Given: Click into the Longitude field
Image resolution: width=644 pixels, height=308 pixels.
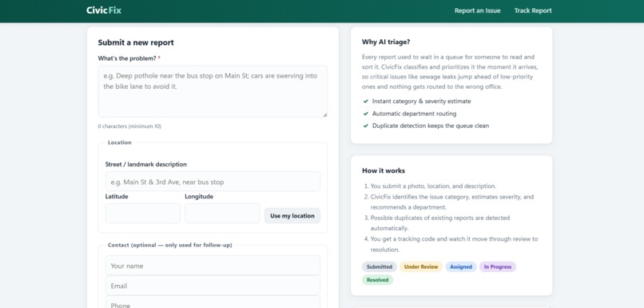Looking at the screenshot, I should click(x=222, y=214).
